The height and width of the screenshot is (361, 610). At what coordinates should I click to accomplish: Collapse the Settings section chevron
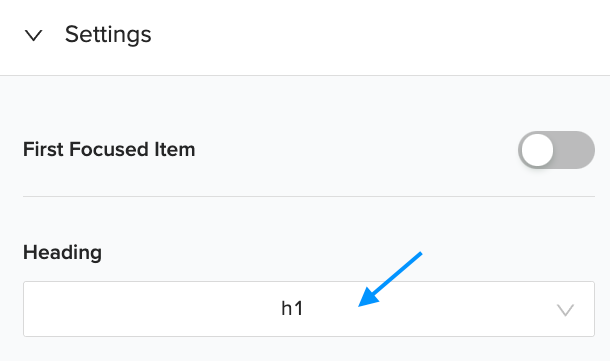click(33, 35)
